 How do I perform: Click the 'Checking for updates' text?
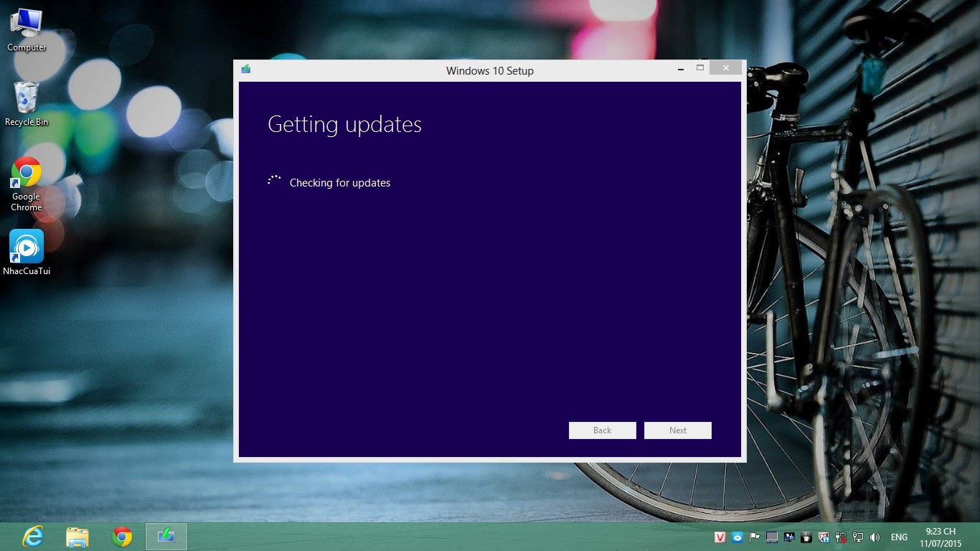(340, 183)
